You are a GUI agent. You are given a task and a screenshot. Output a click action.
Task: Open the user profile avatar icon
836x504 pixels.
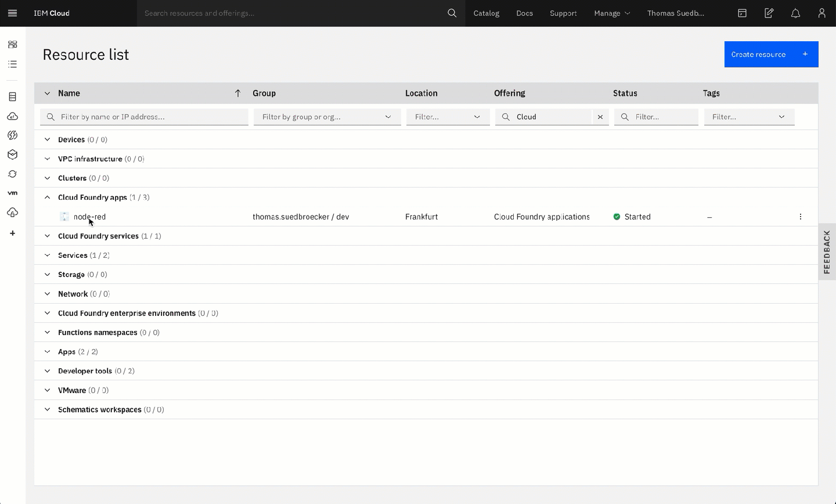[821, 13]
